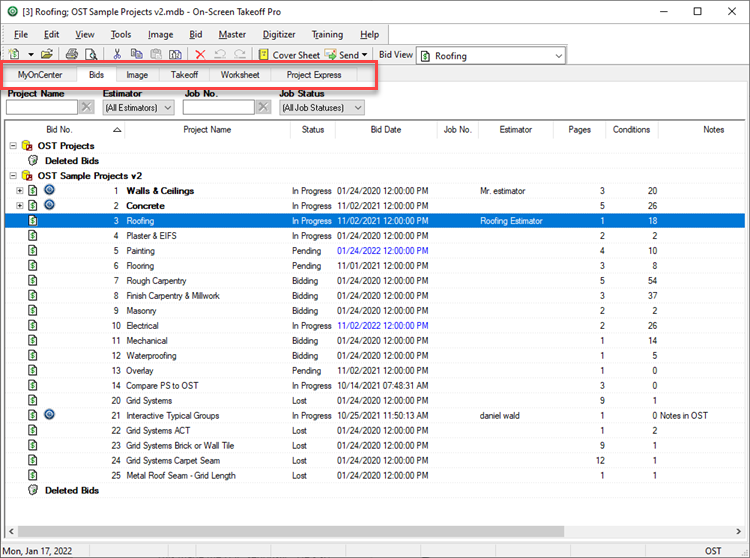Click the OST Sample Projects v2 database icon

(x=27, y=176)
